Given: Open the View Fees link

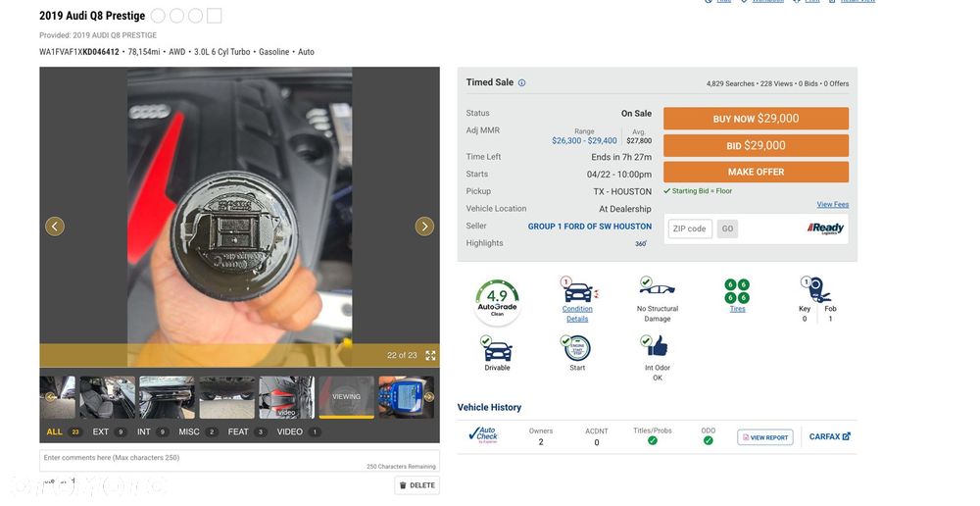Looking at the screenshot, I should 832,205.
